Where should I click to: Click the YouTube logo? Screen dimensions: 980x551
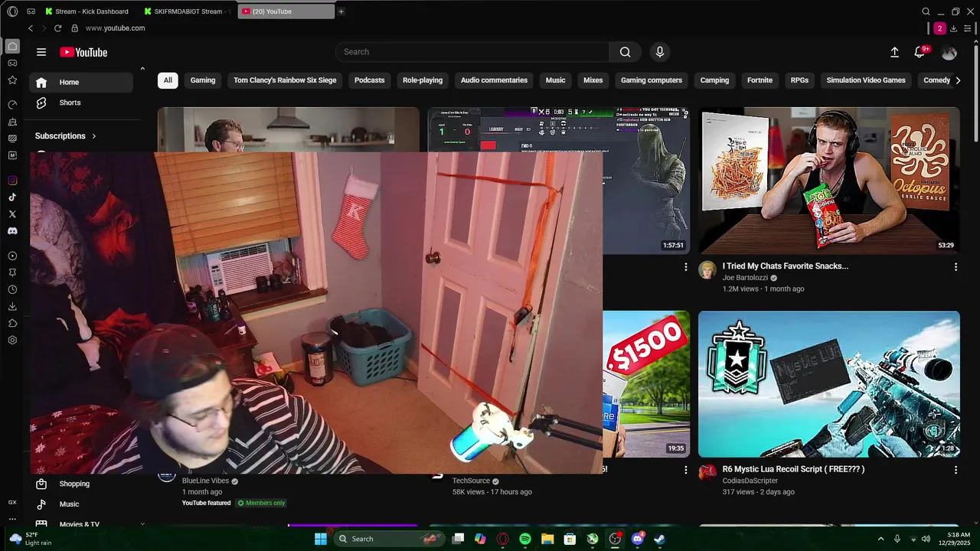click(83, 52)
